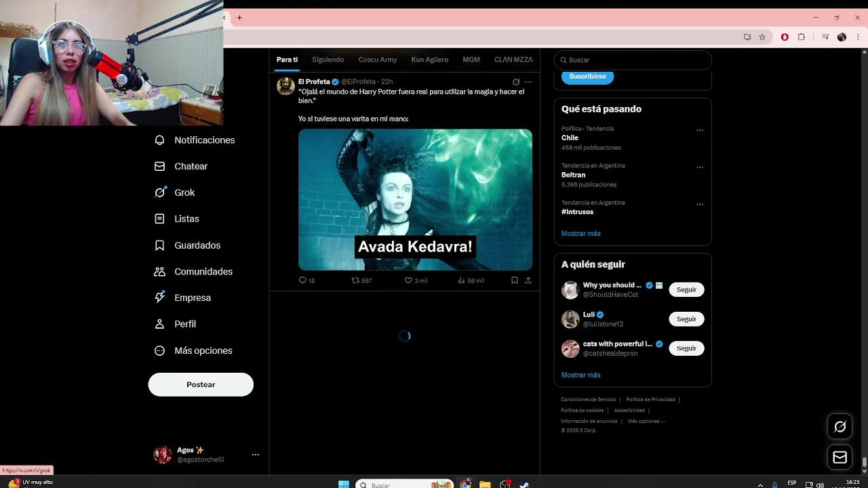Show hidden system tray icons
Screen dimensions: 868x488
click(760, 485)
